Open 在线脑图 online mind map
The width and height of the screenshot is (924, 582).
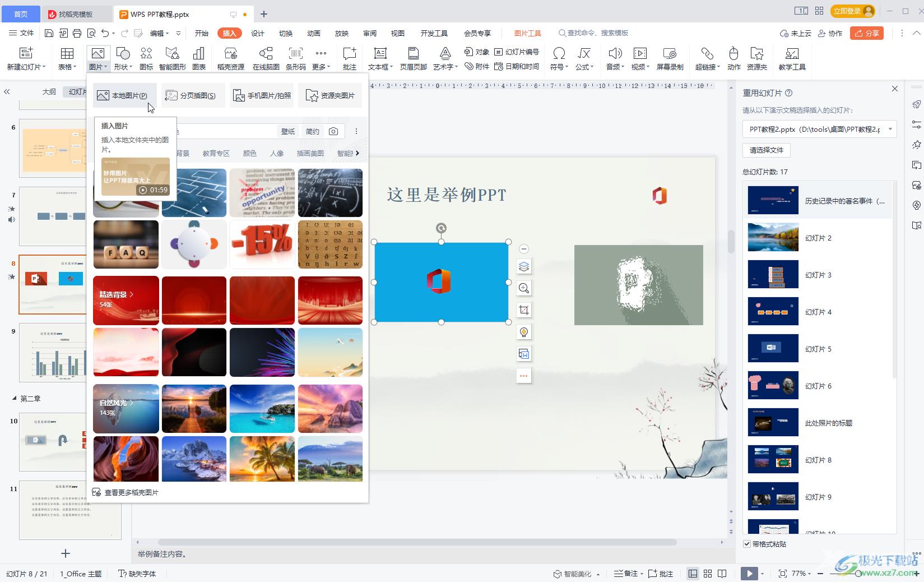coord(266,58)
